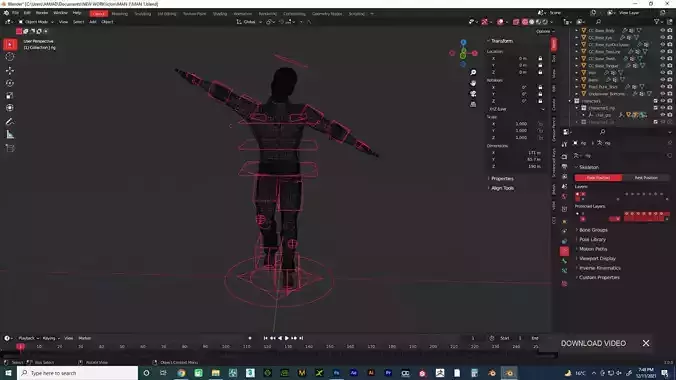Select the Select Box tool in left toolbar
Screen dimensions: 676x380
coord(10,44)
